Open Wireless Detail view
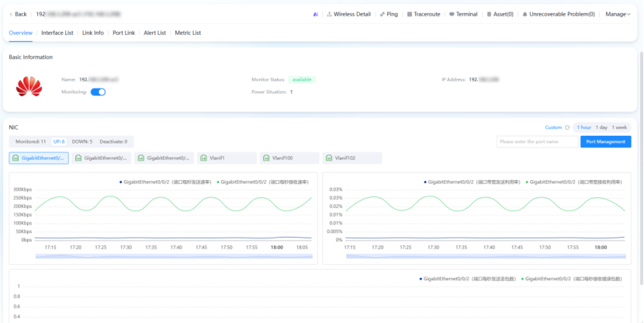The width and height of the screenshot is (644, 323). [351, 14]
